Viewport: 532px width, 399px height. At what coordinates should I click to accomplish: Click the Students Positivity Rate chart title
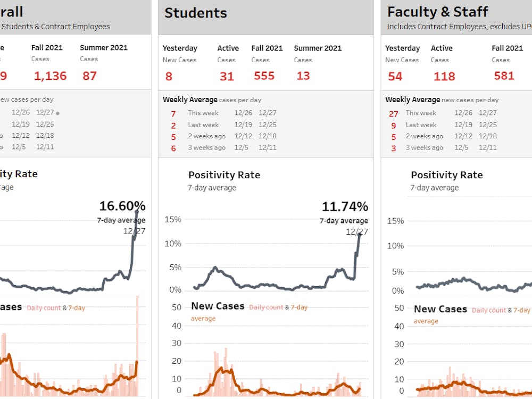coord(224,175)
